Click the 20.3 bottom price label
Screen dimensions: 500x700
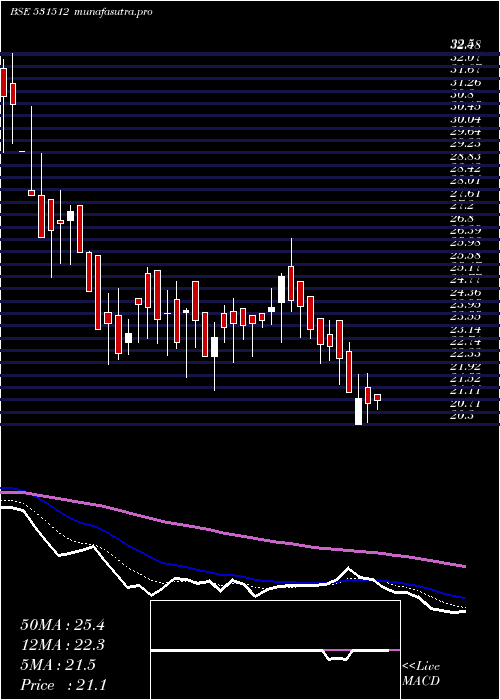(462, 416)
